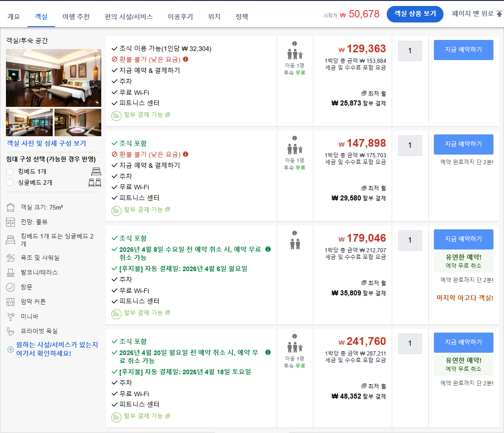Screen dimensions: 504x433
Task: Select the 킹베드 1개 radio option
Action: coord(10,172)
